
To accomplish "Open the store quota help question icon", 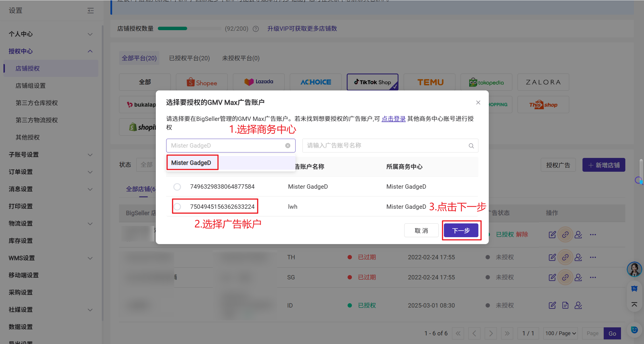I will click(256, 29).
